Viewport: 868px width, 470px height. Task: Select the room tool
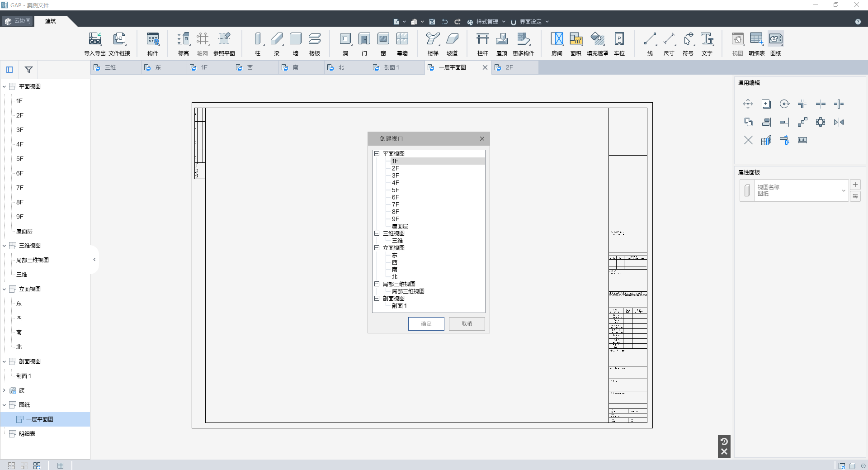pyautogui.click(x=557, y=44)
